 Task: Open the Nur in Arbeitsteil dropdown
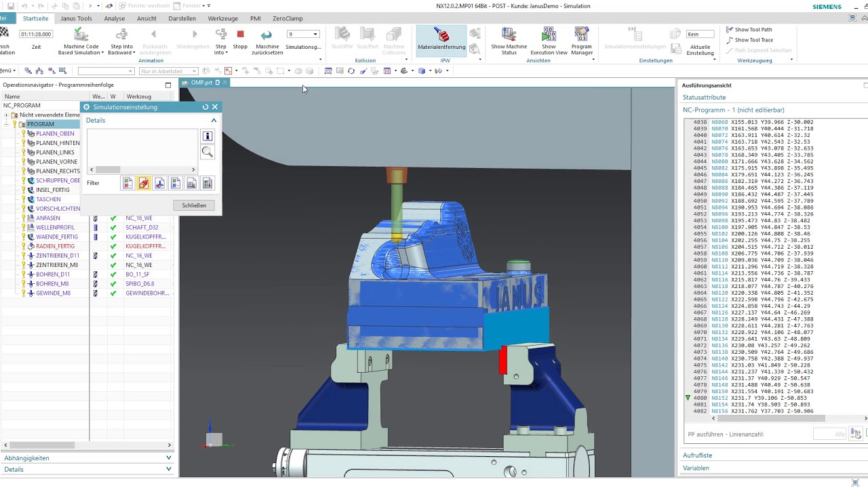pos(168,71)
